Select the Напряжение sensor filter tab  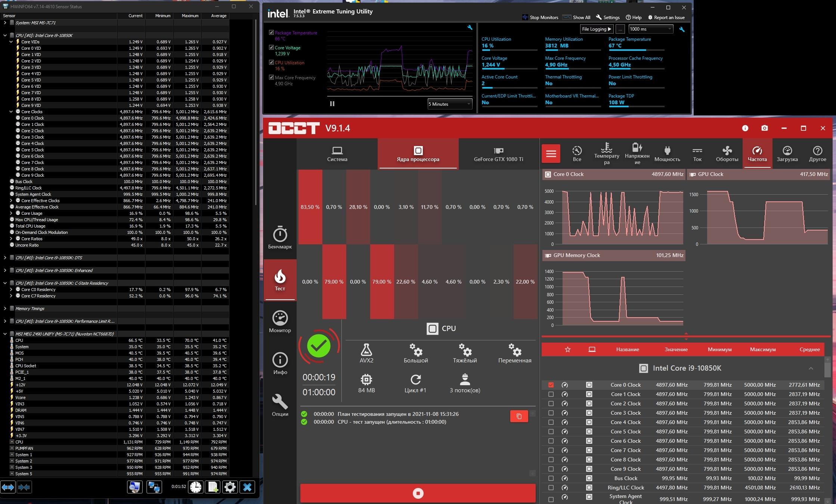tap(637, 154)
